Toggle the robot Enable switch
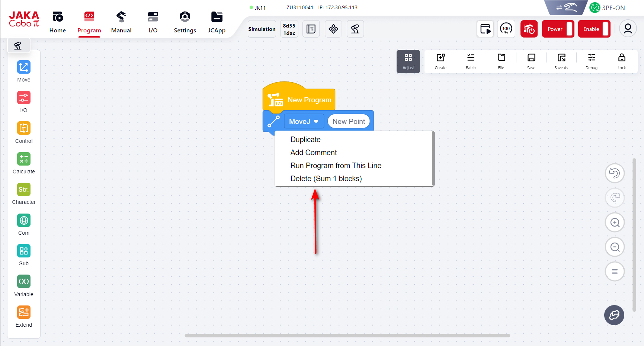The height and width of the screenshot is (346, 644). [x=594, y=29]
